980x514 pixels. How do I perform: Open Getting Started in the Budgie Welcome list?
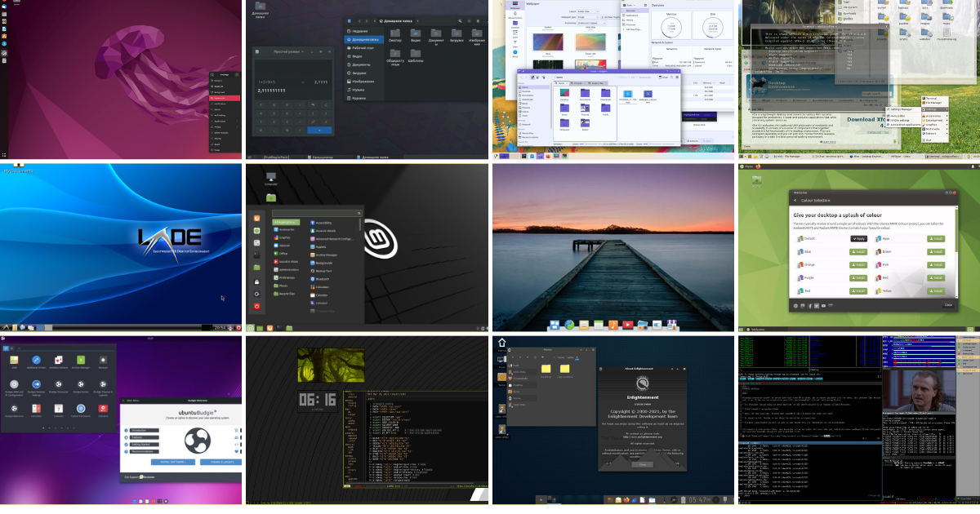[144, 445]
